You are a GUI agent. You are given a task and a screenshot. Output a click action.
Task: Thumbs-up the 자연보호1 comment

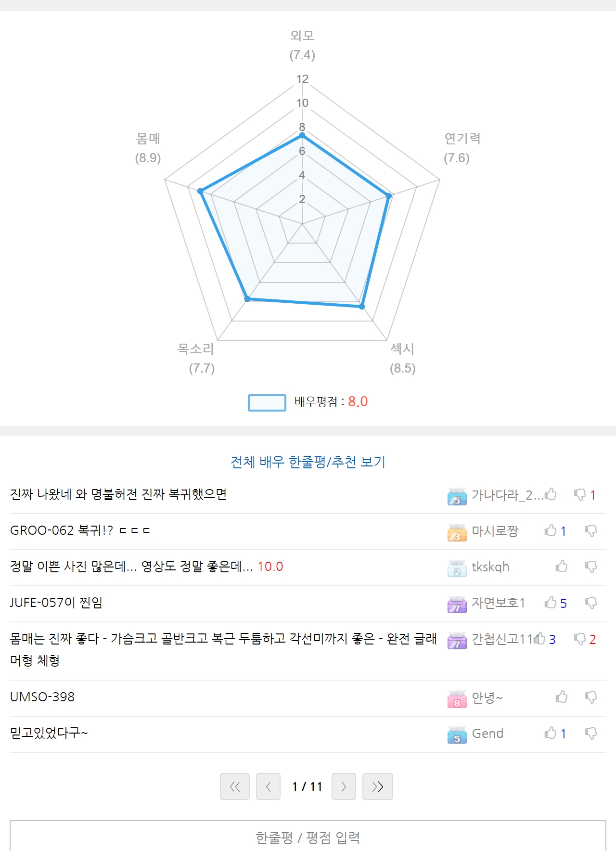[550, 603]
